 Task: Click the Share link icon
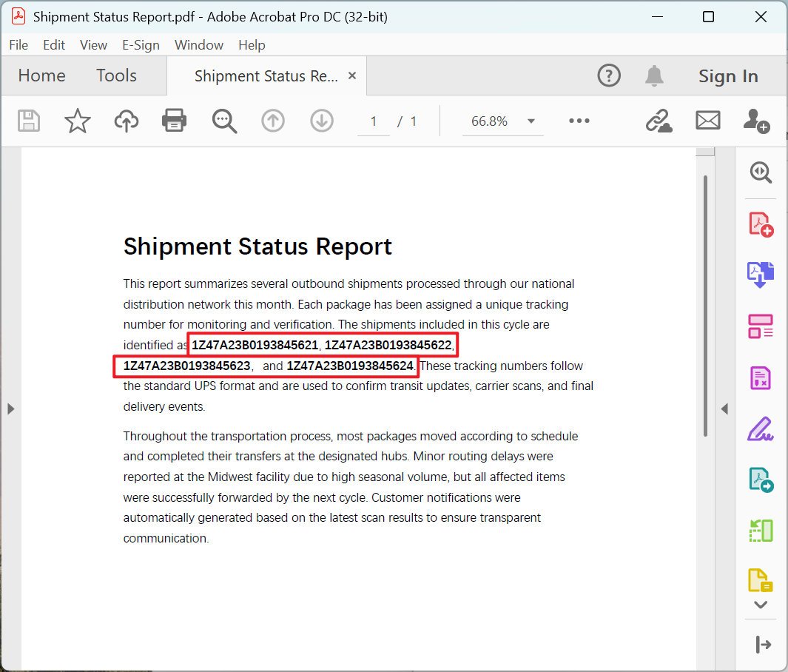pos(658,121)
